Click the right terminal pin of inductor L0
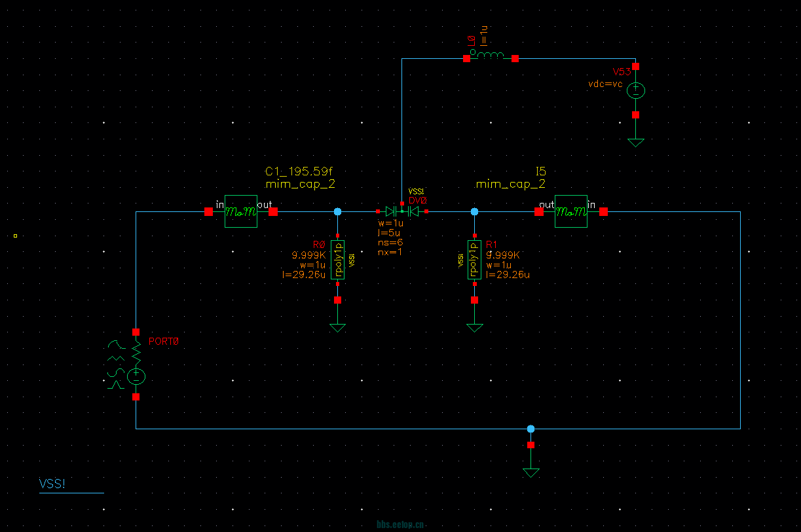 (x=515, y=59)
